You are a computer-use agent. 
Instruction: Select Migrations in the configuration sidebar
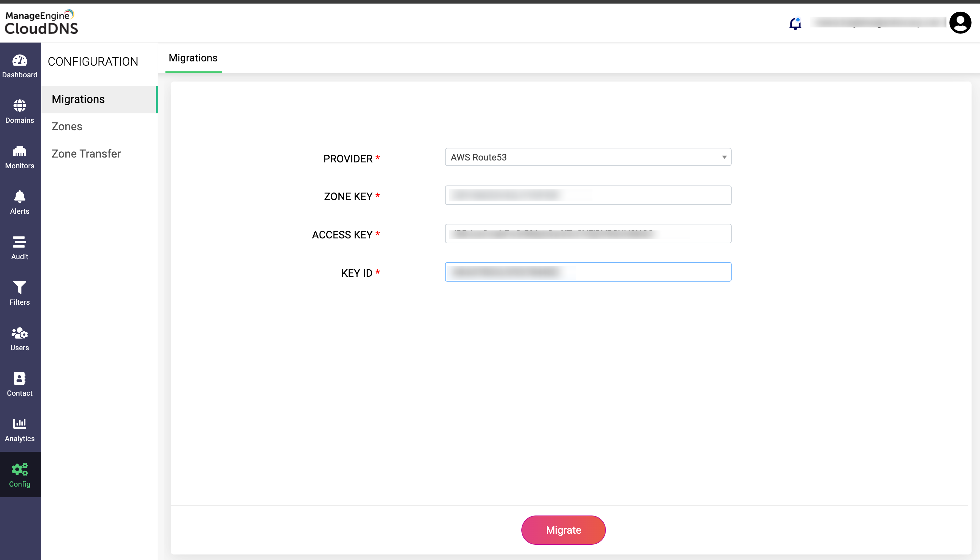click(78, 99)
